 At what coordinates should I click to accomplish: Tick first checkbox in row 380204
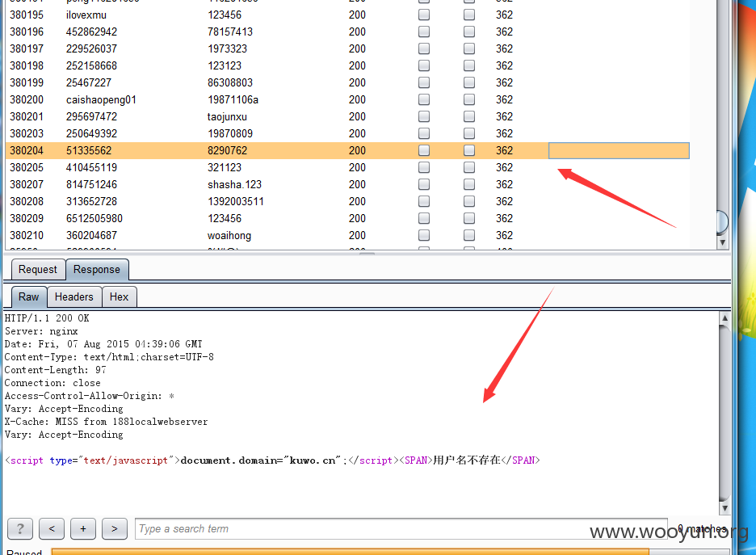click(424, 150)
